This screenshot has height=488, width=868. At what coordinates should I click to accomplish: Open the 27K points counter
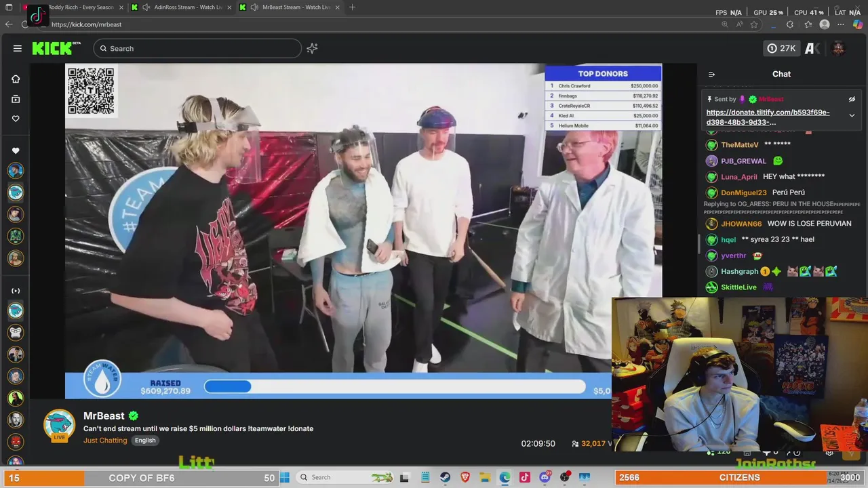tap(781, 48)
